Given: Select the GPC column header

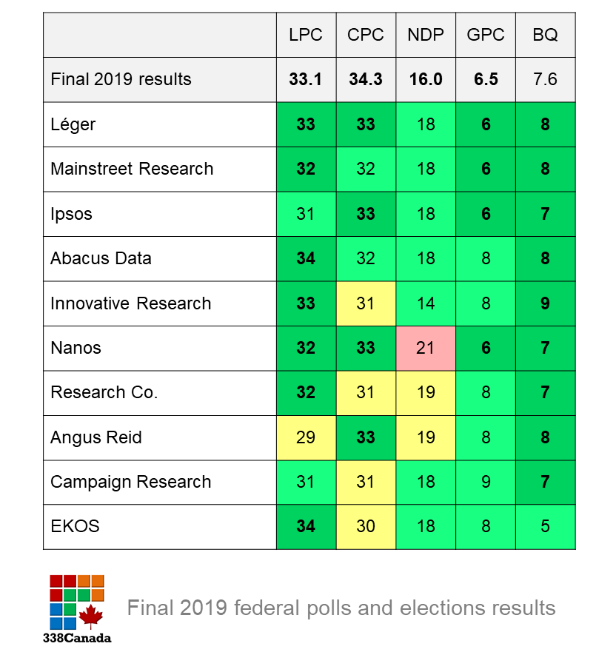Looking at the screenshot, I should click(x=486, y=35).
